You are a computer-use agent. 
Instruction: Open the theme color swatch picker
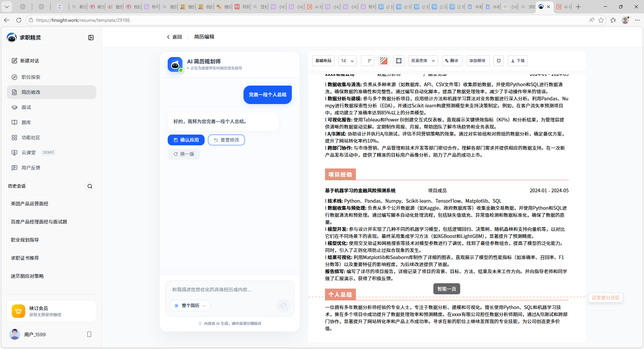[x=383, y=61]
